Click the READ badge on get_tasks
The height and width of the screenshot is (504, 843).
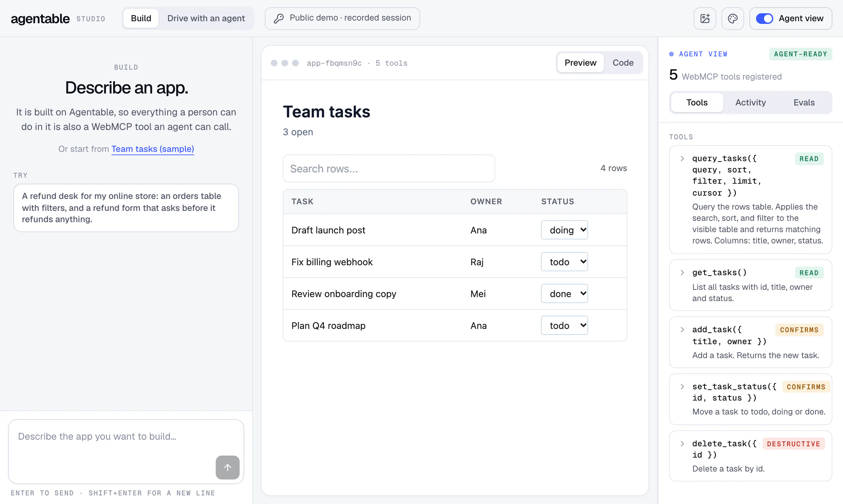809,273
